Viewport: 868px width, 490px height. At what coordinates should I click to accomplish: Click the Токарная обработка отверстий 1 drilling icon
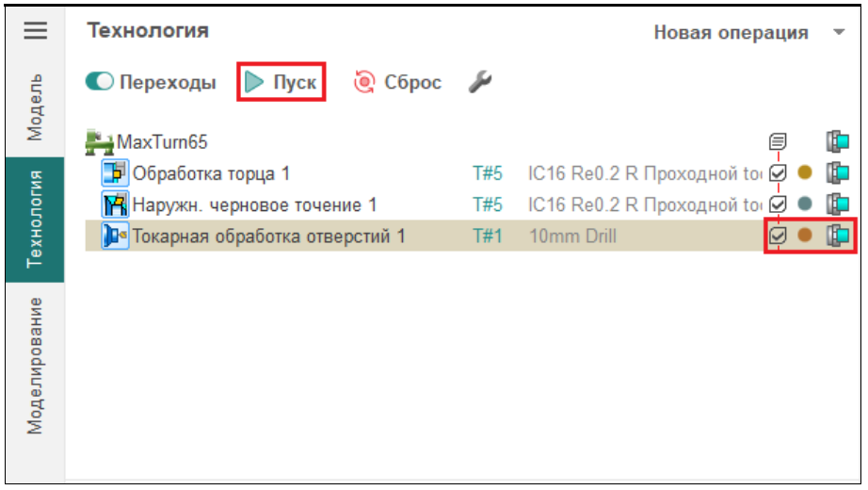tap(115, 236)
